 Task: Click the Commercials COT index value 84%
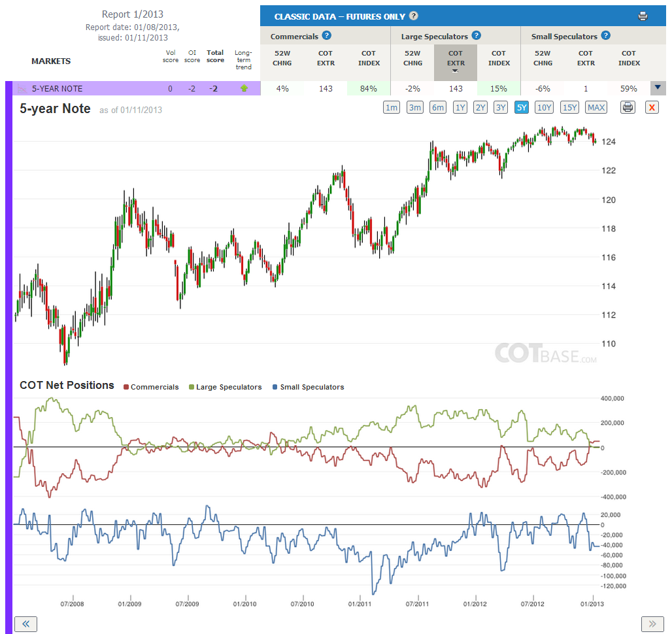pyautogui.click(x=369, y=89)
